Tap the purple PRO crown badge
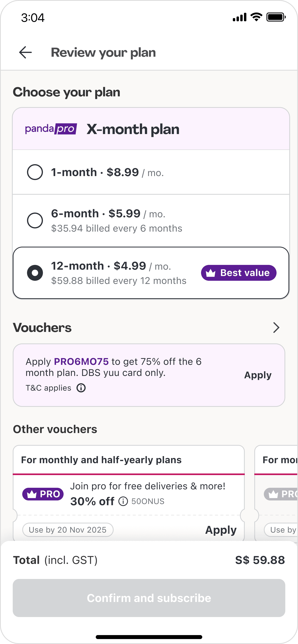298x644 pixels. pos(43,494)
